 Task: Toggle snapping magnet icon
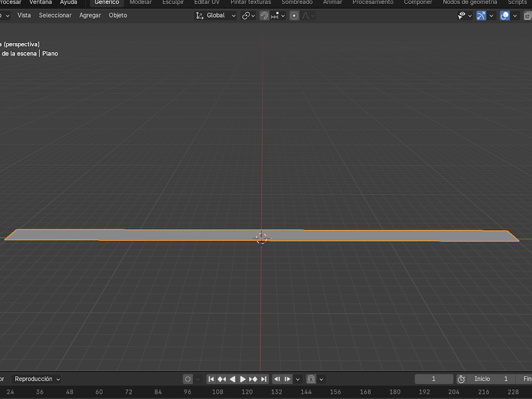pyautogui.click(x=264, y=16)
